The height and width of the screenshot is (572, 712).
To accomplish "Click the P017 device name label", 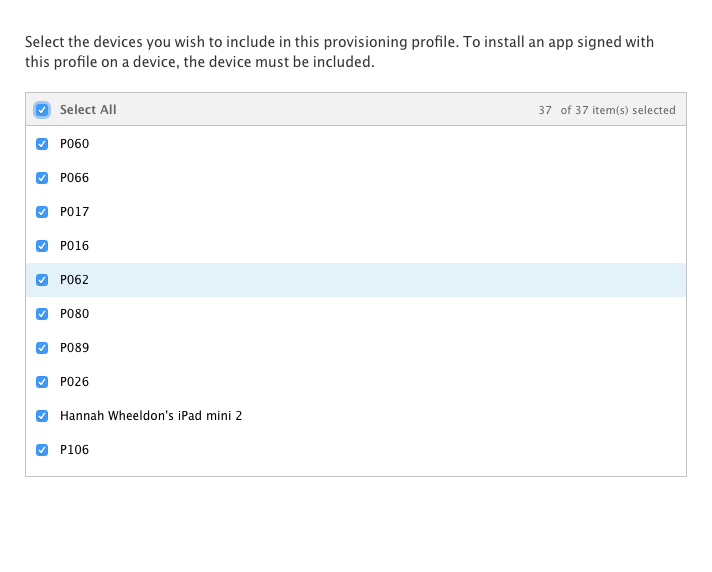I will pyautogui.click(x=74, y=212).
